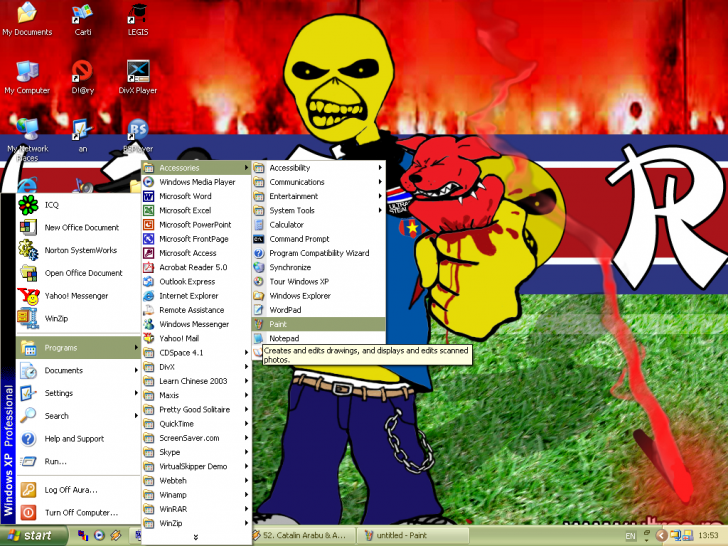Expand Accessibility submenu in Accessories
Screen dimensions: 728x546
point(318,168)
